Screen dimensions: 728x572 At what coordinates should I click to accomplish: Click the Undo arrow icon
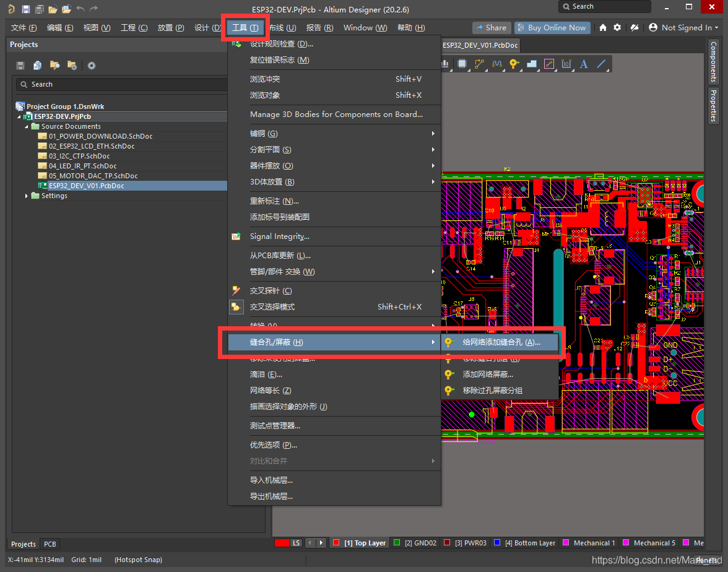[80, 9]
